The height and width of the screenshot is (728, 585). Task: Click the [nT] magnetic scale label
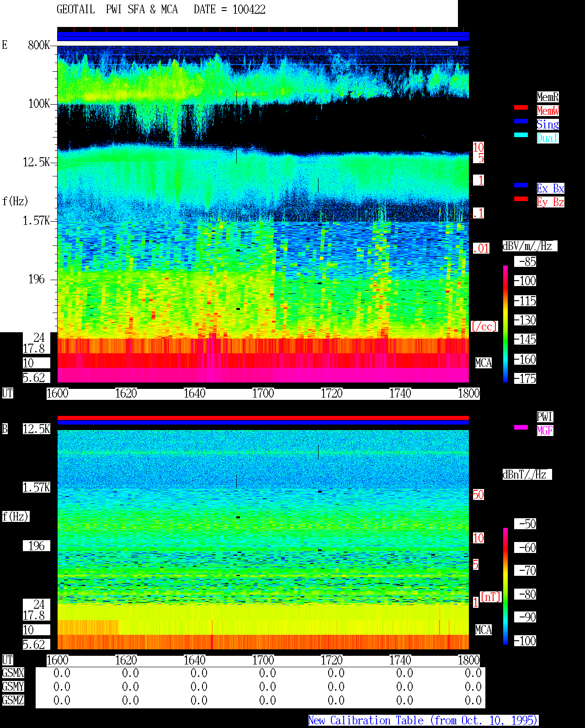(x=491, y=597)
